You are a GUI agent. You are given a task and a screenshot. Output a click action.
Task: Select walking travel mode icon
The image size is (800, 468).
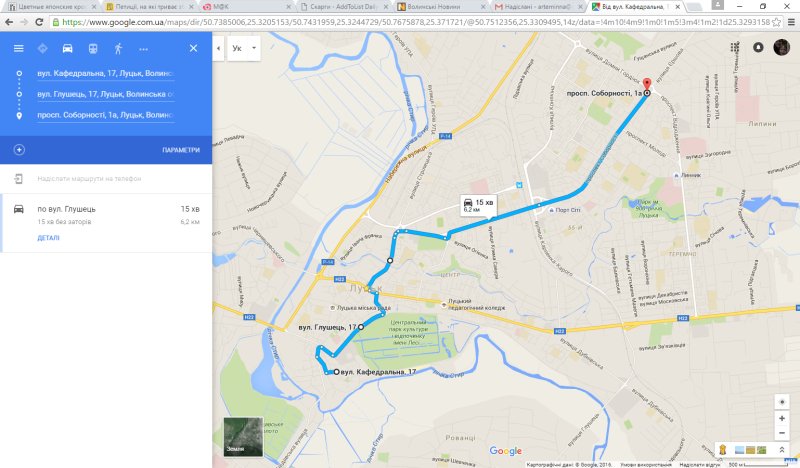click(x=118, y=48)
